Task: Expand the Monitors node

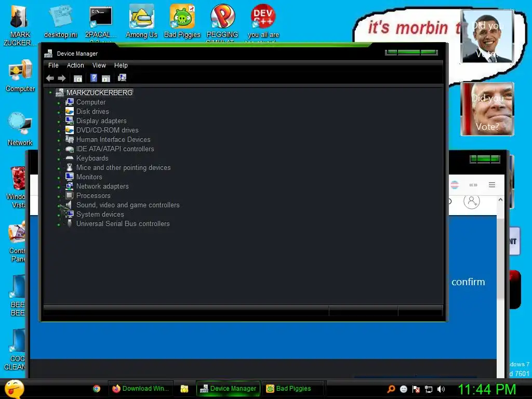Action: (59, 178)
